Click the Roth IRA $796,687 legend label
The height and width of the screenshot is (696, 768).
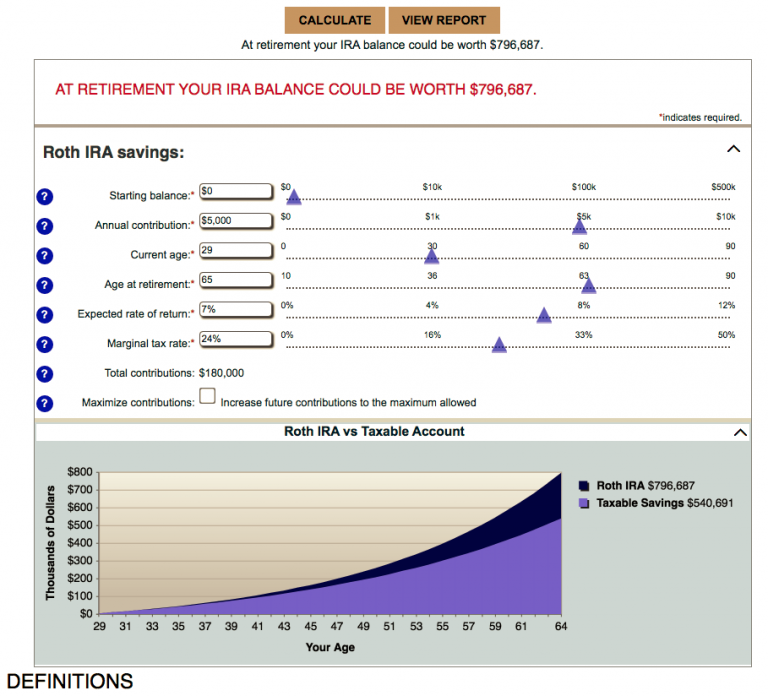point(646,486)
